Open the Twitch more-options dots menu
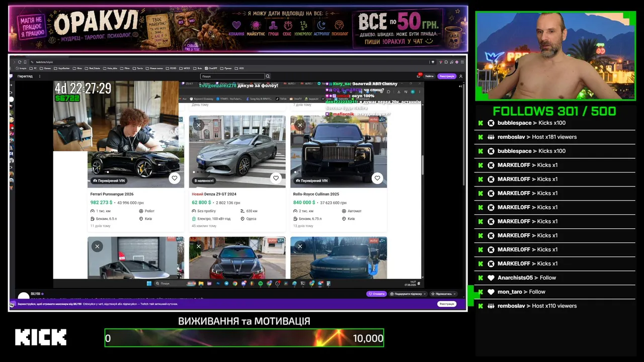The height and width of the screenshot is (362, 644). (40, 76)
